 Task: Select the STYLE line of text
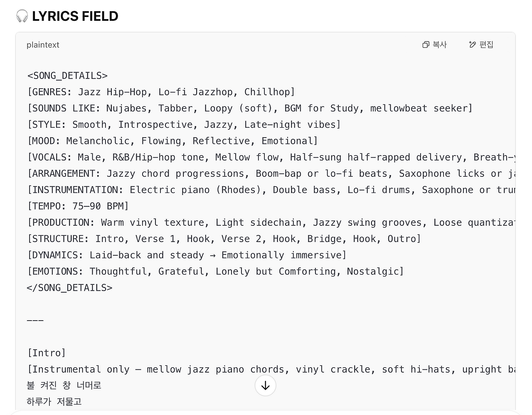pos(184,124)
